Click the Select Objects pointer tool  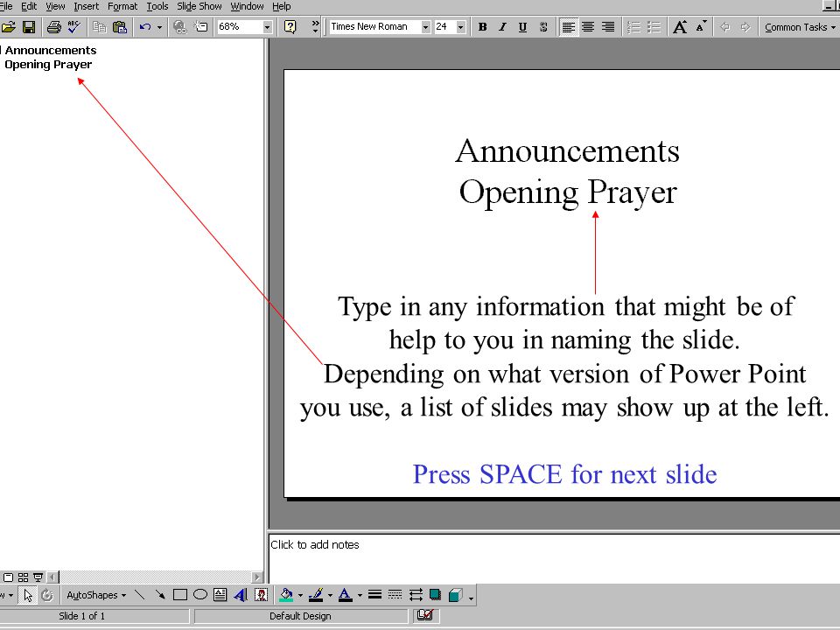coord(28,595)
